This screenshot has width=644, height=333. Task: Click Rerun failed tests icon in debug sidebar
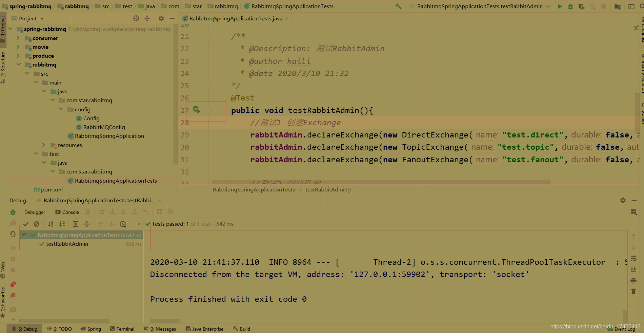tap(13, 223)
